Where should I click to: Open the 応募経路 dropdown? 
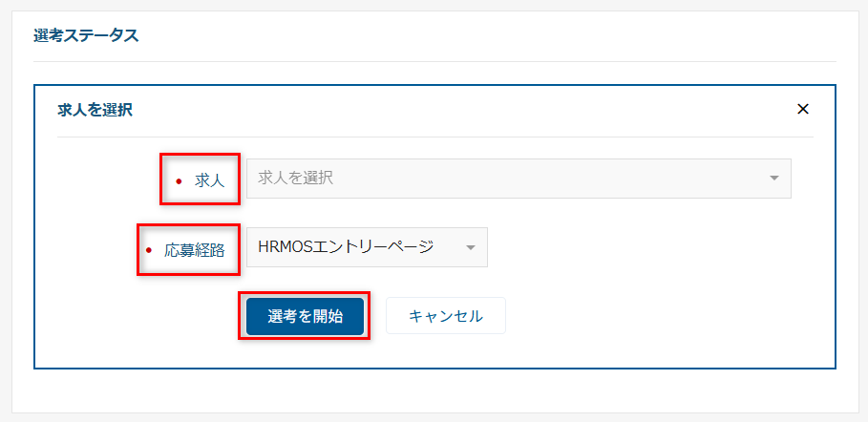coord(367,247)
